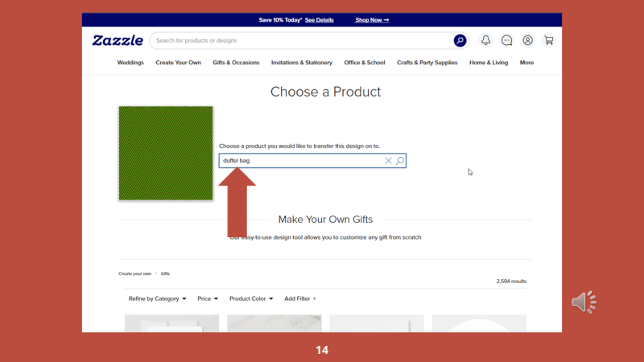Click the audio speaker icon on slide

(x=584, y=302)
